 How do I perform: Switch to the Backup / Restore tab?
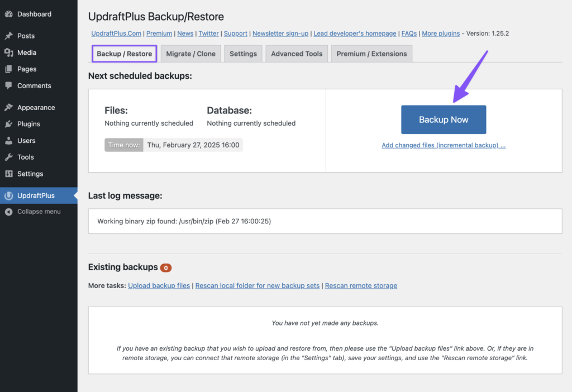125,54
